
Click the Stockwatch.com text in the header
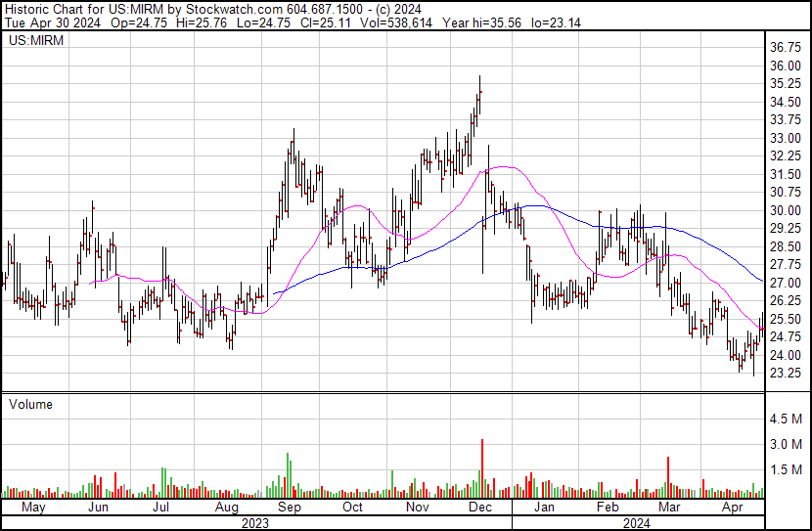click(231, 8)
